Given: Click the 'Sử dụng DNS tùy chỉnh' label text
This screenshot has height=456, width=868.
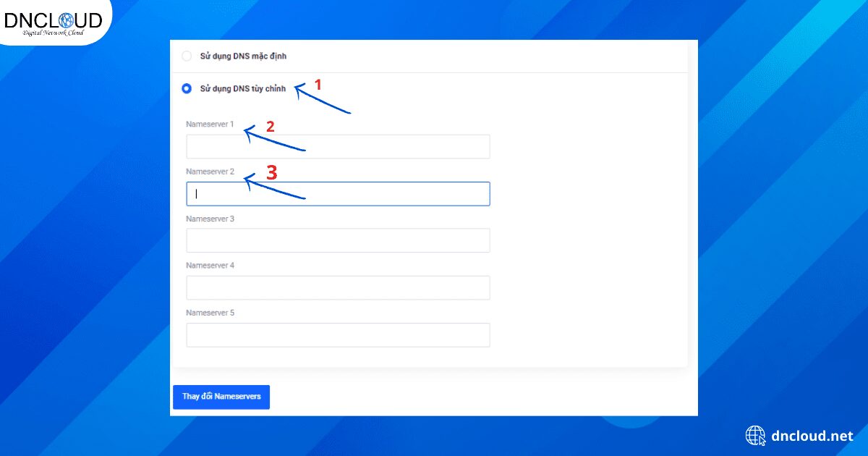Looking at the screenshot, I should tap(243, 89).
